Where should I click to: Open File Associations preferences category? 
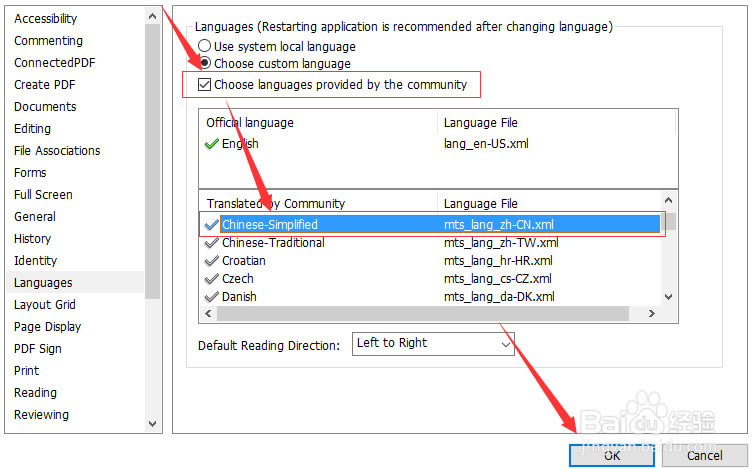[57, 151]
